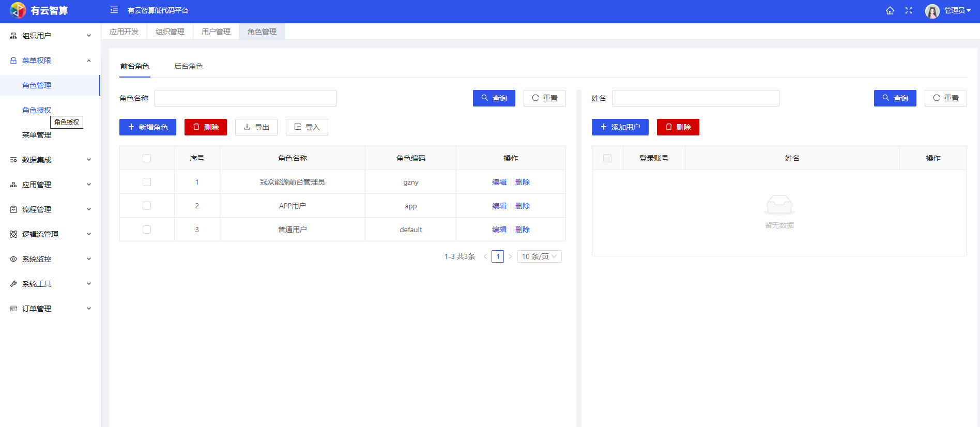The height and width of the screenshot is (427, 980).
Task: Click the home icon in top bar
Action: click(x=890, y=11)
